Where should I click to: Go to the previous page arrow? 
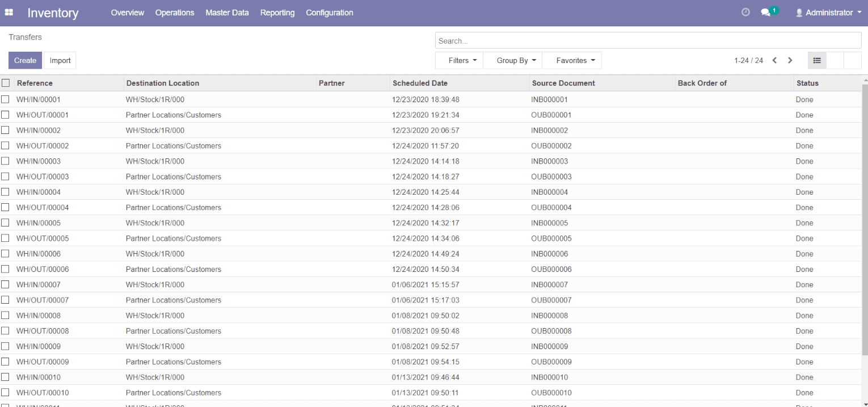pos(774,61)
